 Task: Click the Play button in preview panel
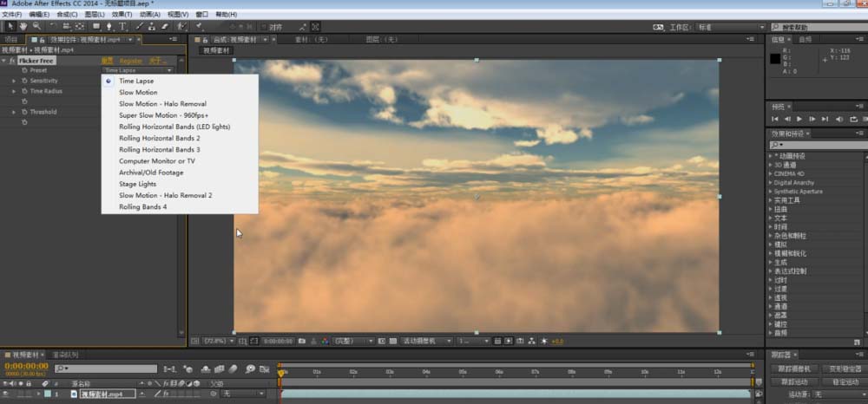[800, 119]
